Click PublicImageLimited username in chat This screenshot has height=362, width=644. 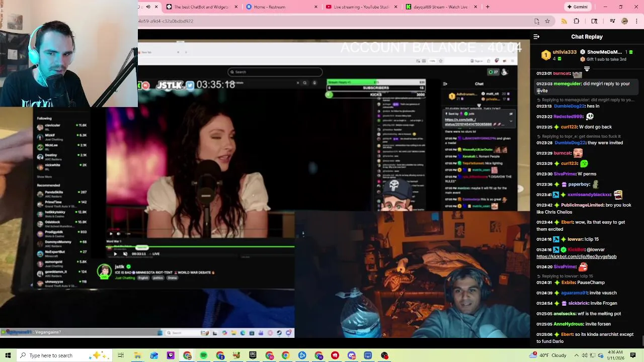pyautogui.click(x=582, y=205)
